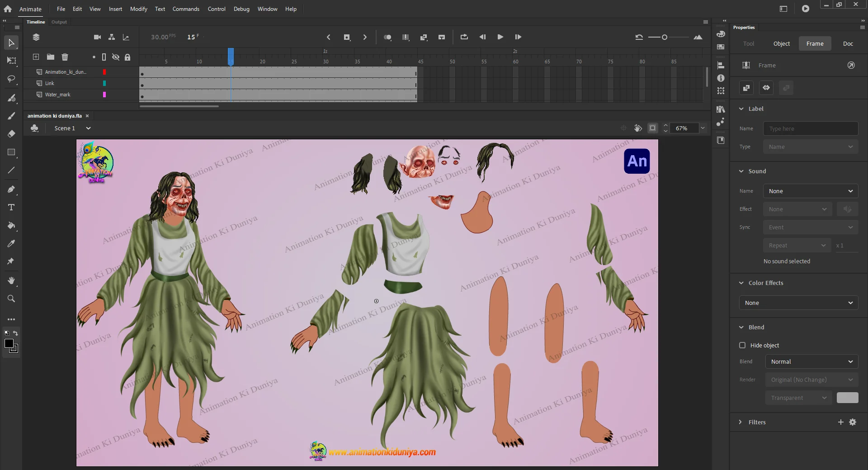
Task: Toggle lock all layers padlock
Action: (x=127, y=57)
